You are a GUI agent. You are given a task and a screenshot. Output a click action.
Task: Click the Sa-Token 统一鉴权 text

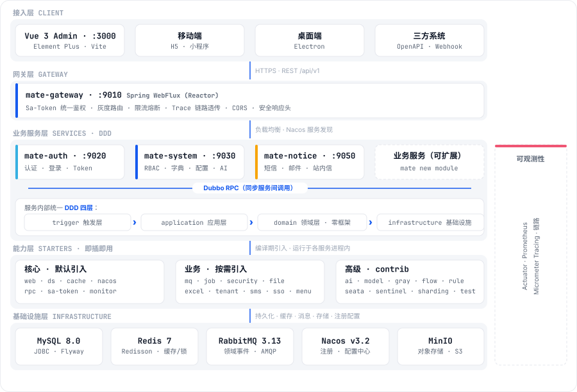click(x=56, y=108)
